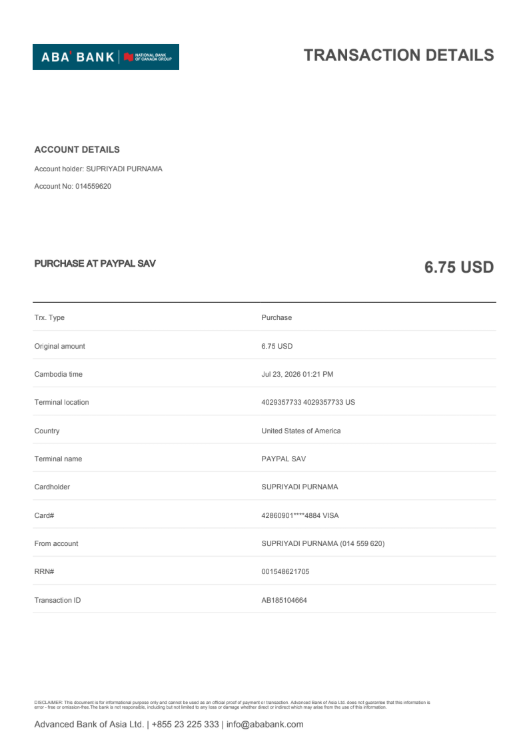Image resolution: width=530 pixels, height=749 pixels.
Task: Select the Original amount row value
Action: 277,346
